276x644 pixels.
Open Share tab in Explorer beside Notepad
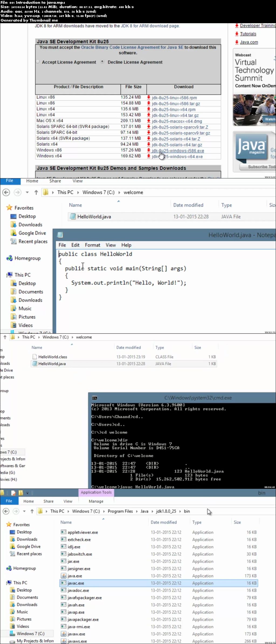pyautogui.click(x=55, y=181)
